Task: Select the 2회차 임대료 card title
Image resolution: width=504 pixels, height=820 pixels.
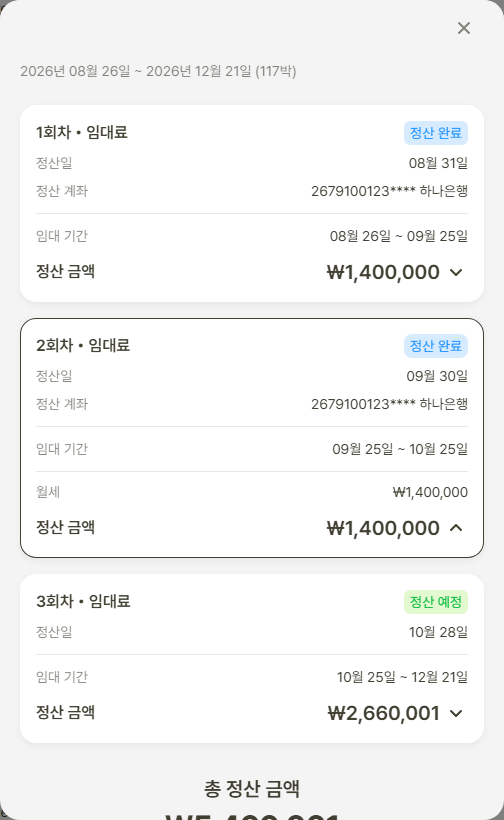Action: (83, 345)
